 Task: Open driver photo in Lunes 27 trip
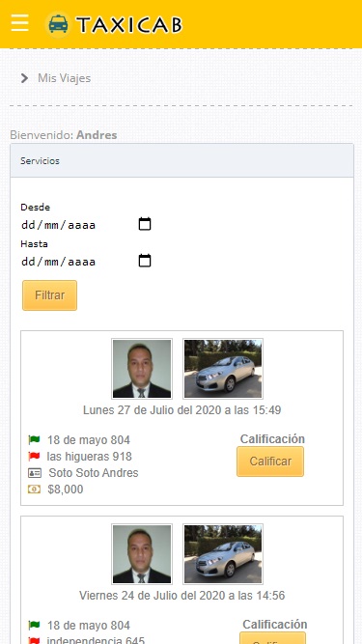tap(142, 369)
